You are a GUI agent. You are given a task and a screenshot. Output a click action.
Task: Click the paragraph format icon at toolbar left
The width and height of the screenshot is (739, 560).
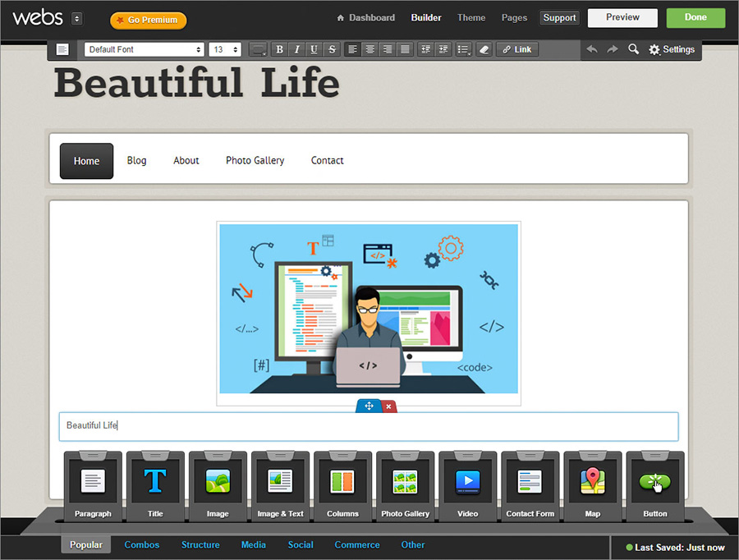coord(62,49)
